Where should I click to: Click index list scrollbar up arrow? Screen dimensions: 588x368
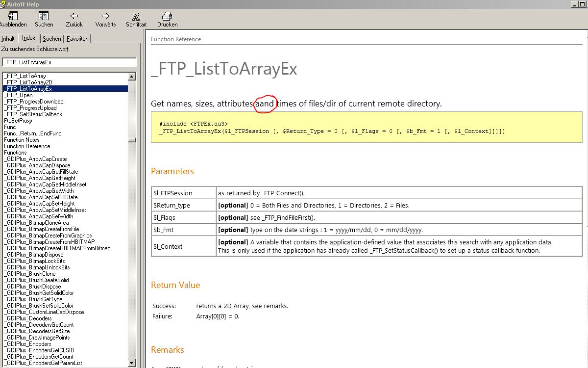click(x=132, y=77)
